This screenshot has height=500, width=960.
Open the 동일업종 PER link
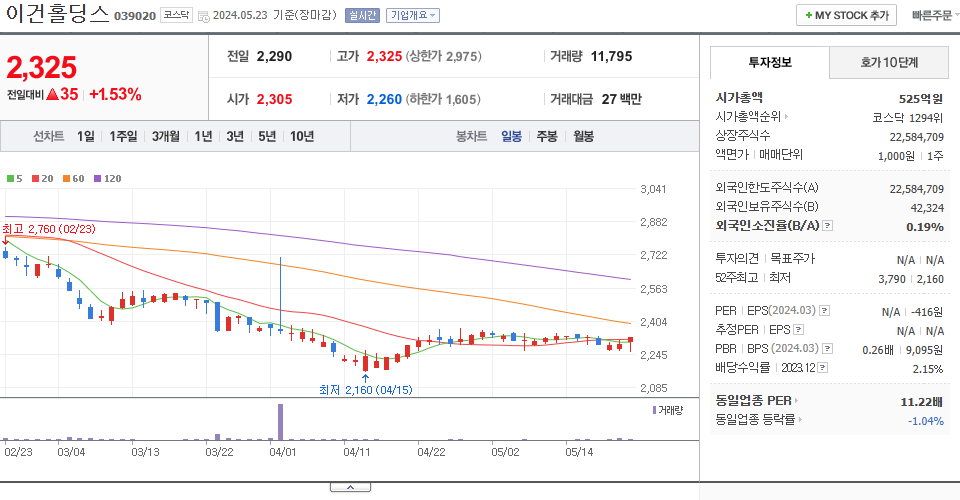[757, 401]
